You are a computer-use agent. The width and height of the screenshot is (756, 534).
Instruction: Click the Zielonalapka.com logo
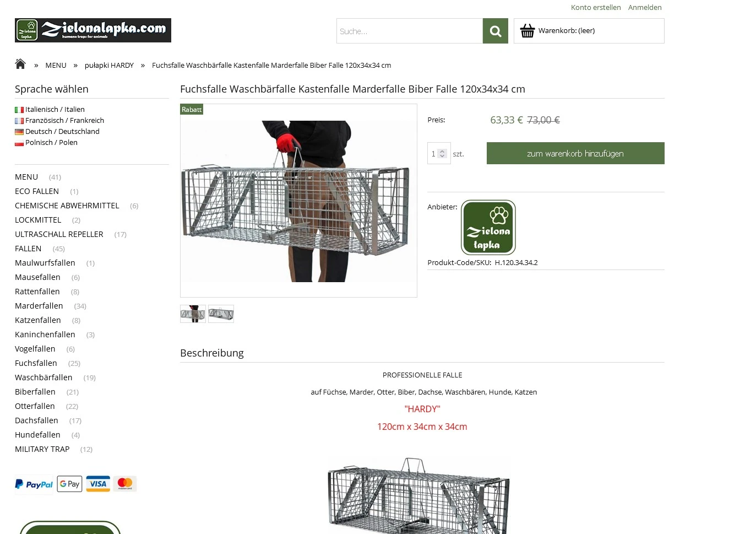click(x=93, y=30)
